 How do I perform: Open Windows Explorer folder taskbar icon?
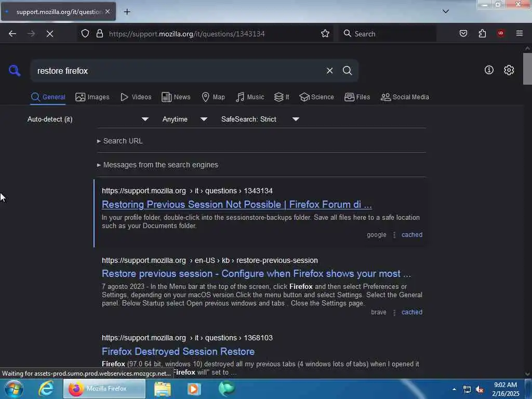pyautogui.click(x=163, y=389)
